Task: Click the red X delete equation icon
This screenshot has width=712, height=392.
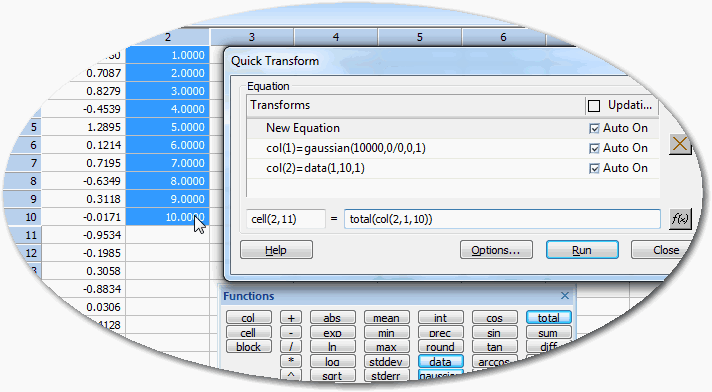Action: 680,144
